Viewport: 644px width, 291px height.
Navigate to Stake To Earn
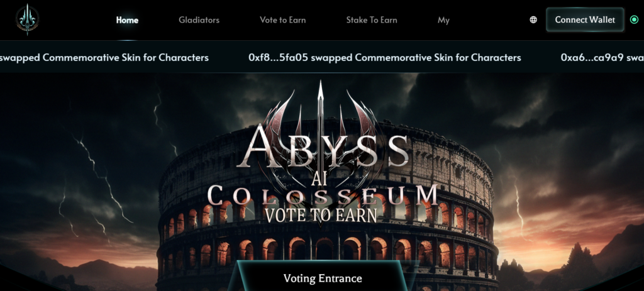tap(371, 19)
